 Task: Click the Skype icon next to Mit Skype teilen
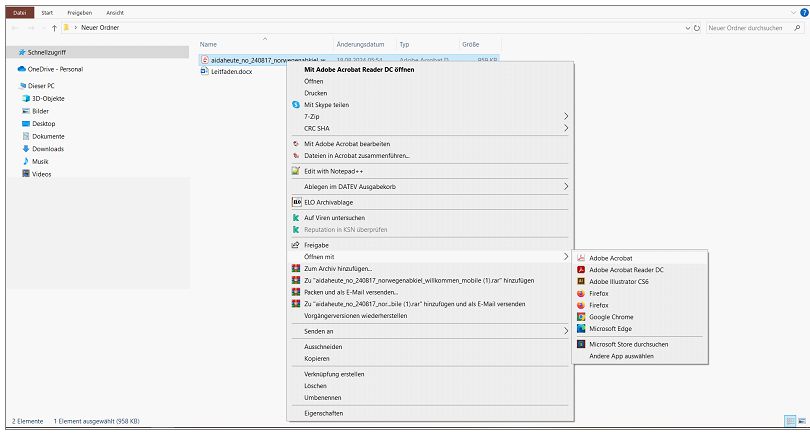point(295,104)
